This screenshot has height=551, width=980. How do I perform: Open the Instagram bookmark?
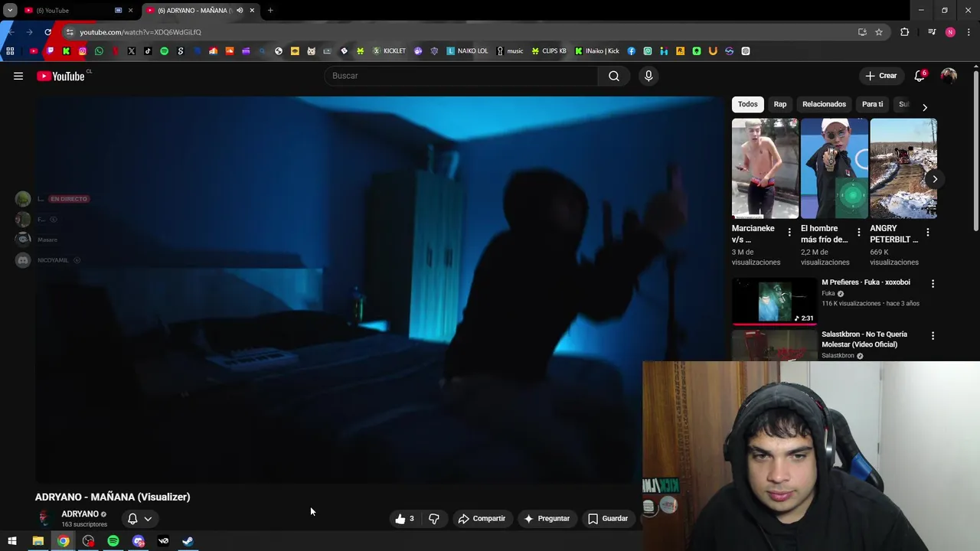[x=83, y=51]
